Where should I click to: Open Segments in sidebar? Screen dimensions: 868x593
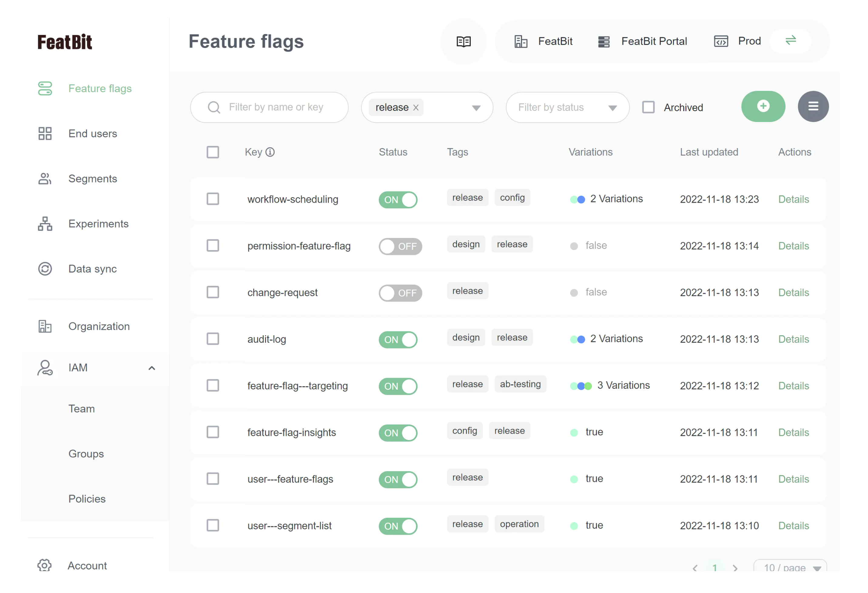(93, 179)
